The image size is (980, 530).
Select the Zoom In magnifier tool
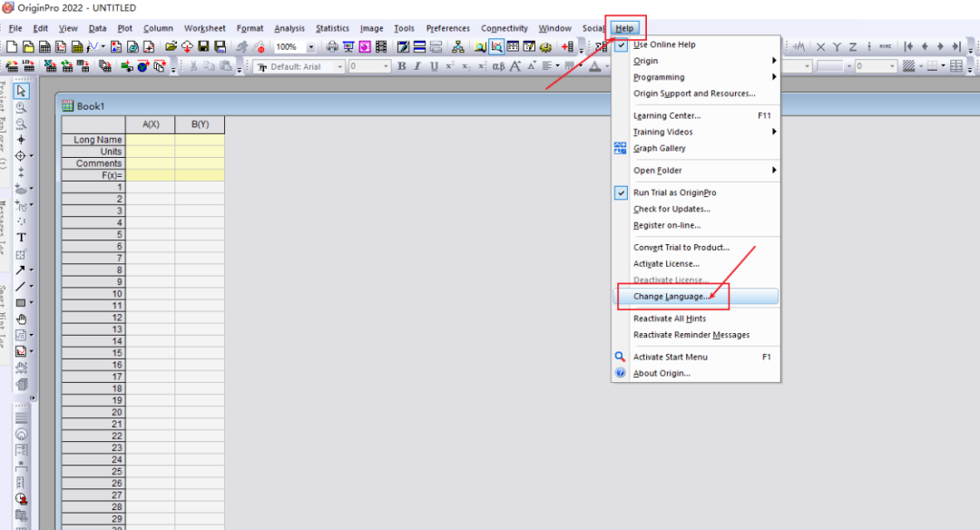click(x=21, y=107)
